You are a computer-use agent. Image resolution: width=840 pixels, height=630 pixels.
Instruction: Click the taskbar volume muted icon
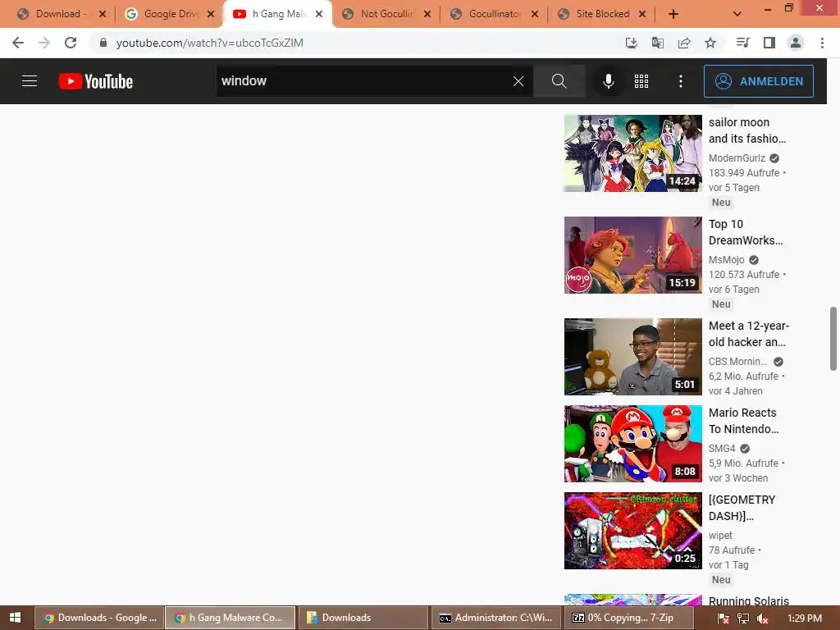tap(763, 619)
